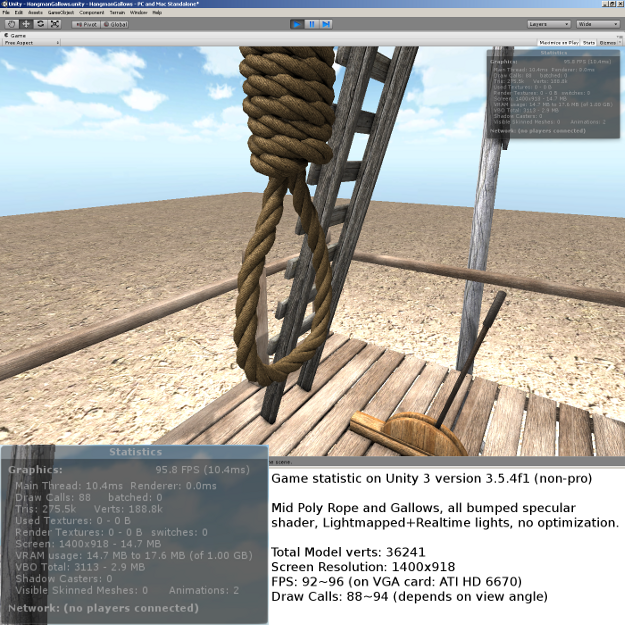
Task: Click the Play button to stop playmode
Action: [297, 24]
